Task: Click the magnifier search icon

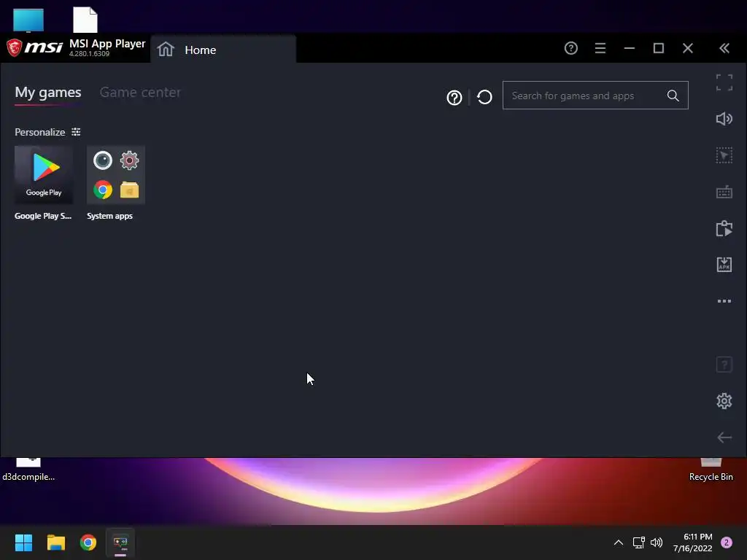Action: click(673, 96)
